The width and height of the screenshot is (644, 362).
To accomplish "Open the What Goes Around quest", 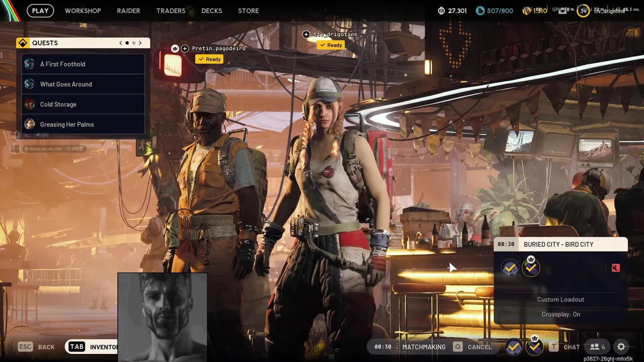I will click(84, 84).
